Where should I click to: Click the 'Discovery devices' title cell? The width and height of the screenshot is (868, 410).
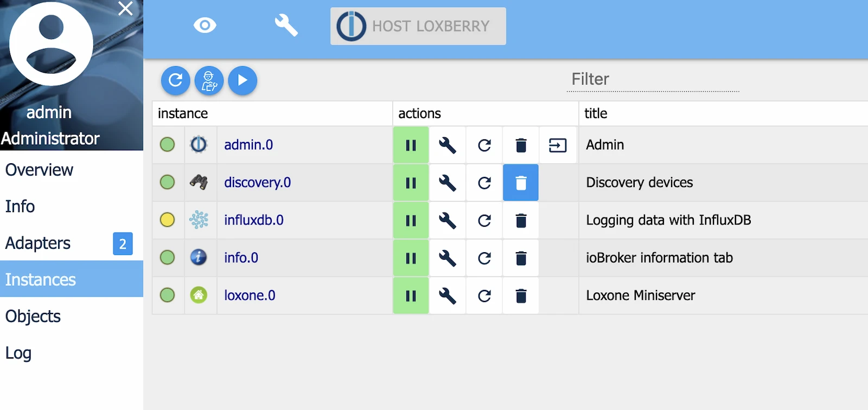(640, 183)
